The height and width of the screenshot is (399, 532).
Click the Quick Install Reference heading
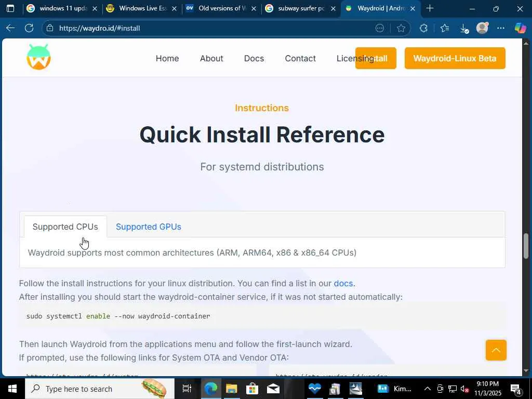[x=262, y=135]
